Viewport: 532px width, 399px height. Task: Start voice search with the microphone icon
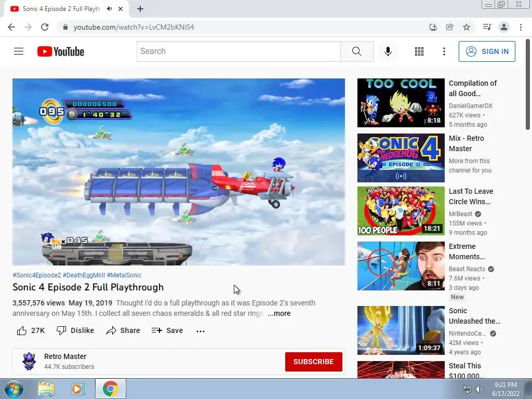tap(388, 51)
